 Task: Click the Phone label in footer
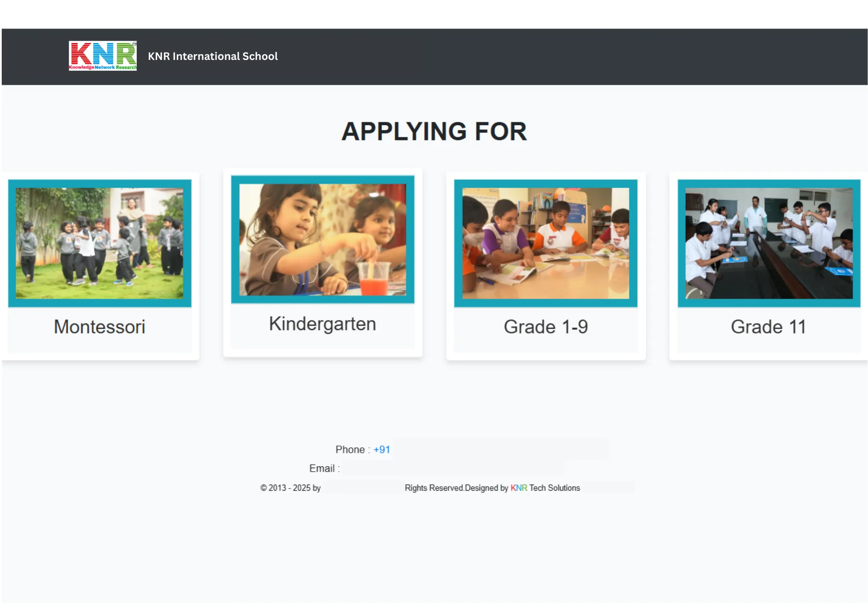pyautogui.click(x=353, y=449)
